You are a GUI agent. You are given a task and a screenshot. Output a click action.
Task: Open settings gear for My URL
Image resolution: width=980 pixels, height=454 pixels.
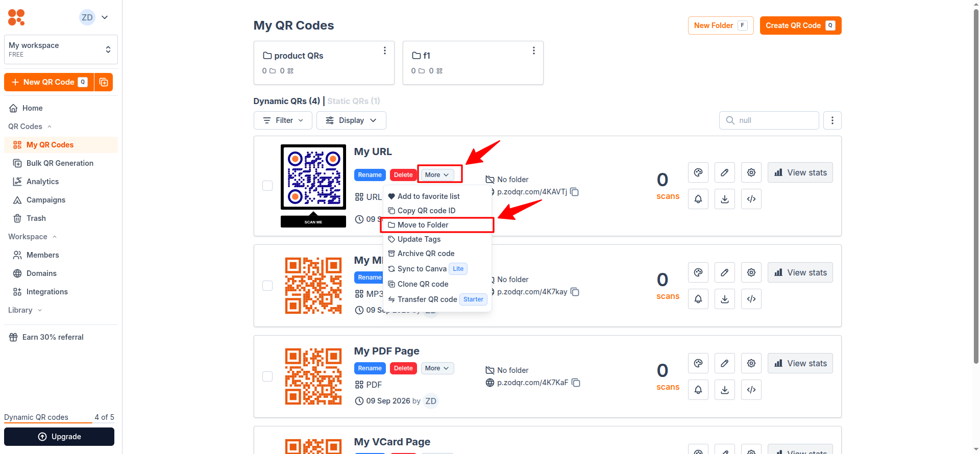tap(751, 172)
